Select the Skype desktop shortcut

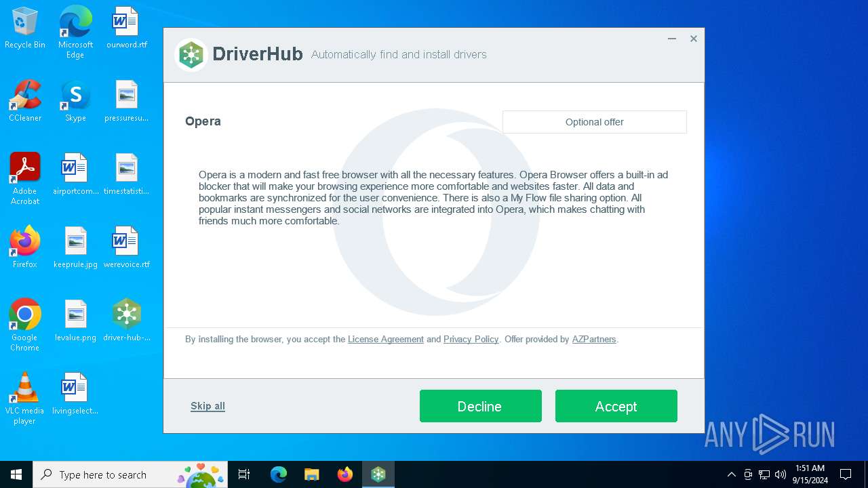(x=75, y=102)
